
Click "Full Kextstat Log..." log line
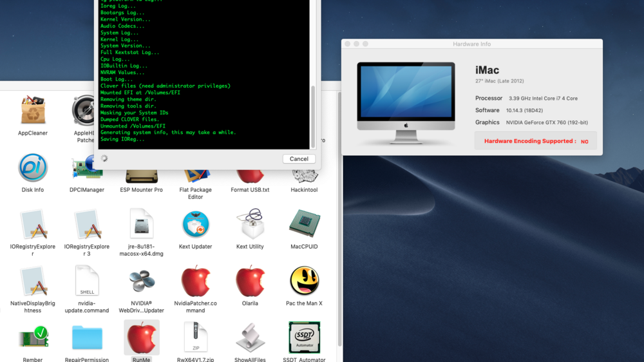point(130,52)
